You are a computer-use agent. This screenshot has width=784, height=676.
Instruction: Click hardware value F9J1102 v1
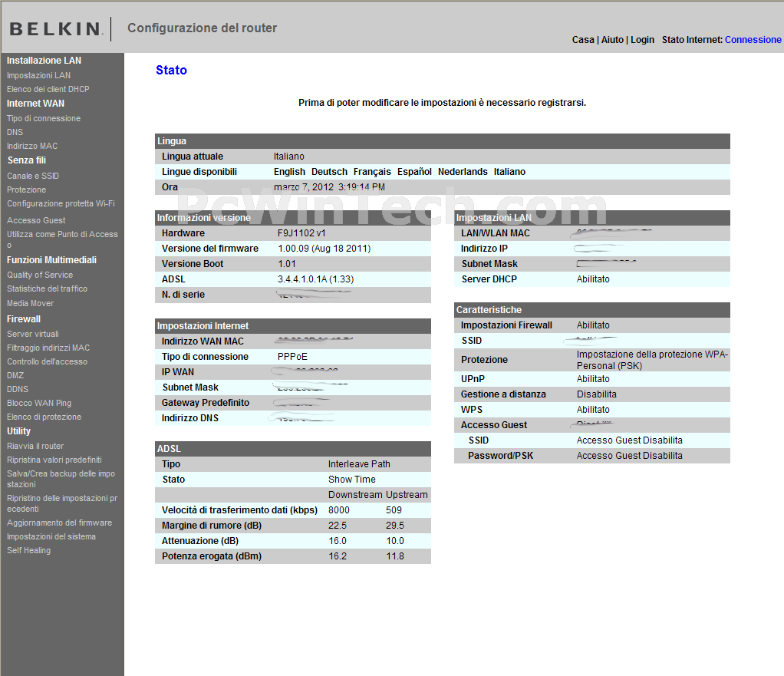tap(301, 233)
